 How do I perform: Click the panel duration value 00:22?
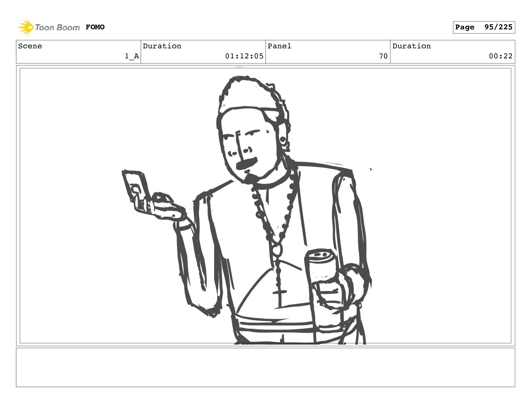click(501, 56)
